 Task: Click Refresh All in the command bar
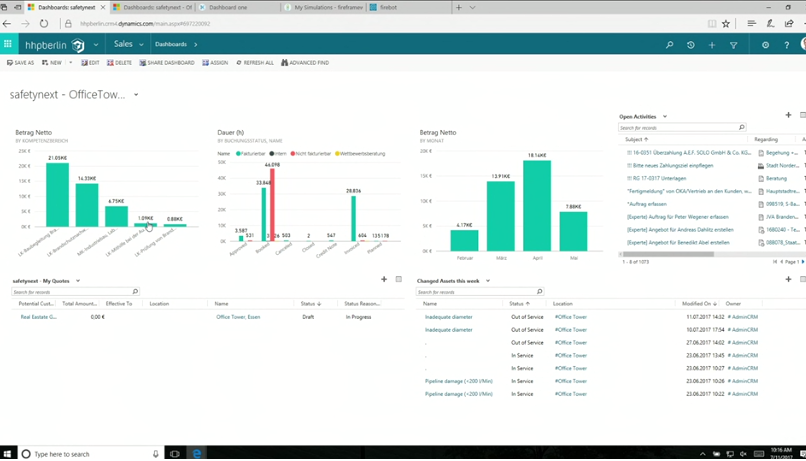point(255,63)
